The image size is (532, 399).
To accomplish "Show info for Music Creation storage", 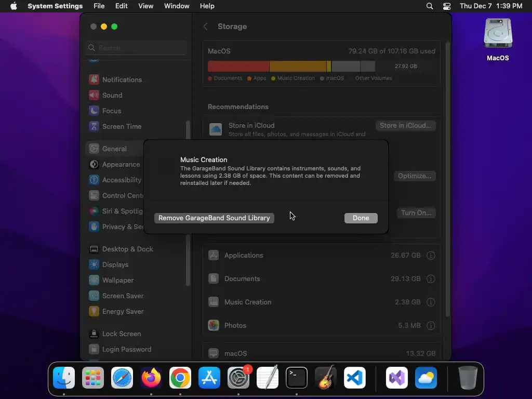I will tap(431, 302).
